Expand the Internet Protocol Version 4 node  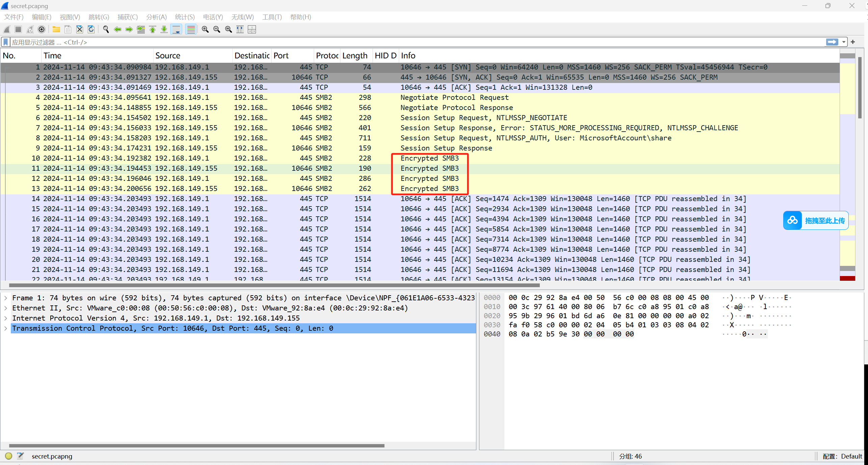pos(6,318)
